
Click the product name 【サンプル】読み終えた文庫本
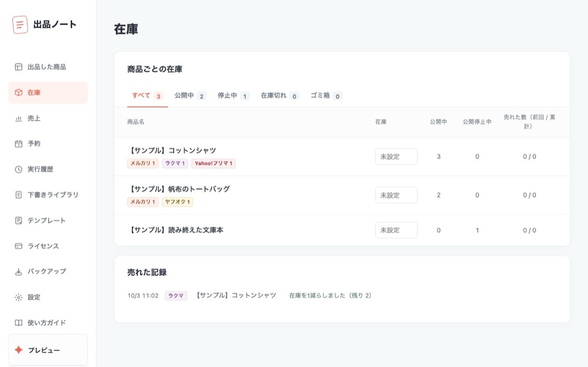coord(175,230)
